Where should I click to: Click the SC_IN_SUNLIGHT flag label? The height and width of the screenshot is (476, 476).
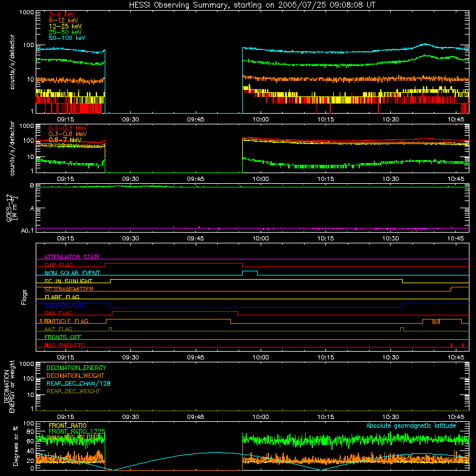pos(68,281)
